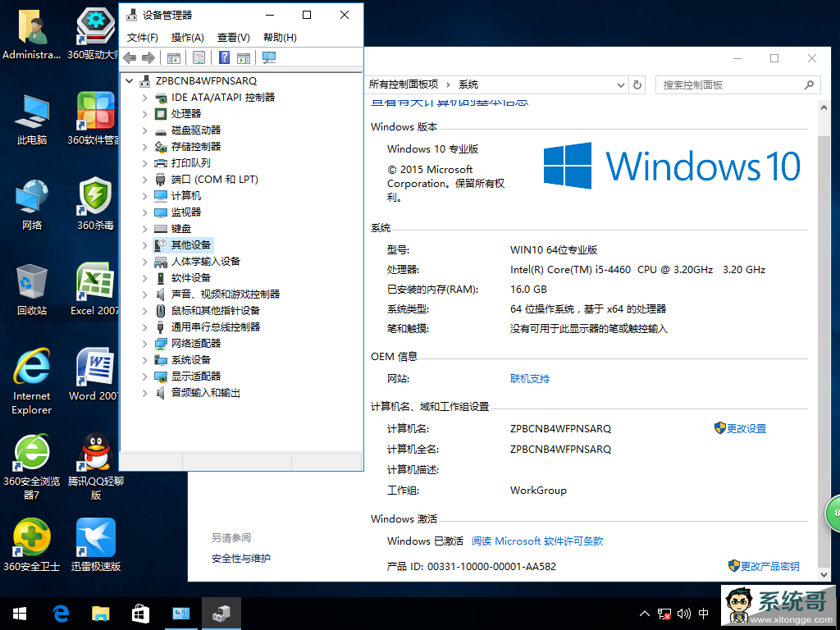Click the scroll down arrow in System window
840x630 pixels.
[x=824, y=574]
